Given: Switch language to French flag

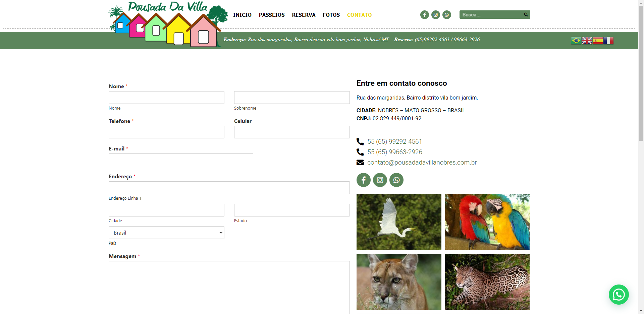Looking at the screenshot, I should (x=608, y=41).
